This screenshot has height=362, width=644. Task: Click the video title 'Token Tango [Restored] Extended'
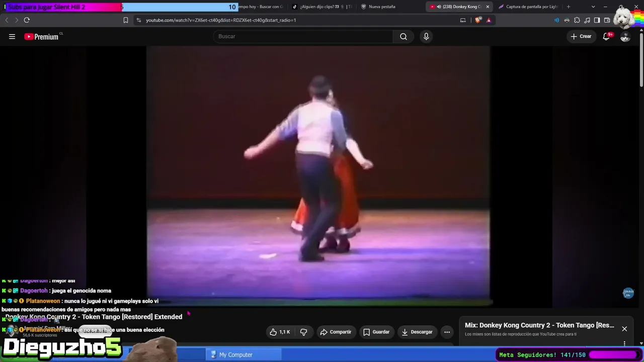point(94,317)
